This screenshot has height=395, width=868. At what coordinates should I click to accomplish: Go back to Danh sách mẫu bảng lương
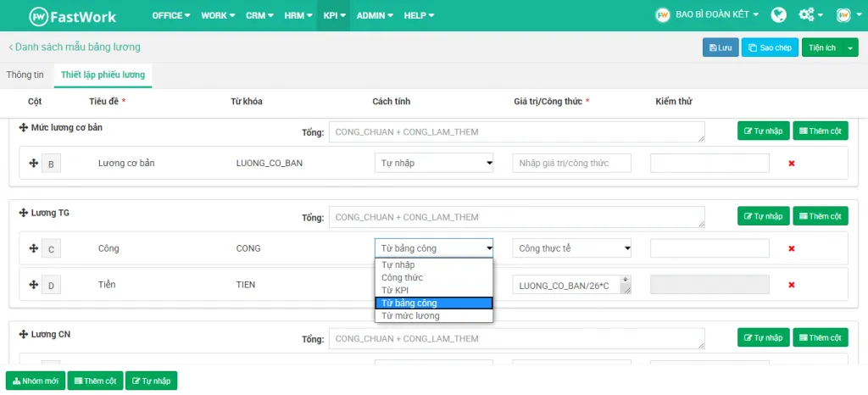point(75,47)
